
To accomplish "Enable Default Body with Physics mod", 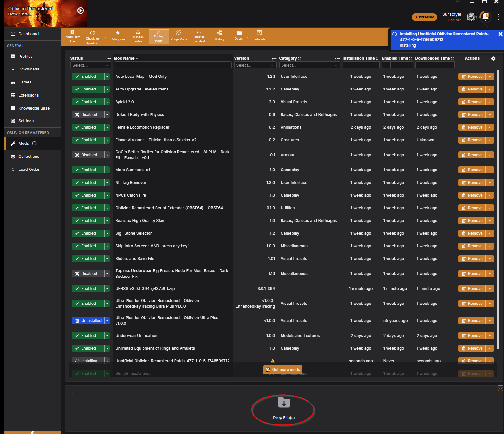I will click(x=88, y=115).
